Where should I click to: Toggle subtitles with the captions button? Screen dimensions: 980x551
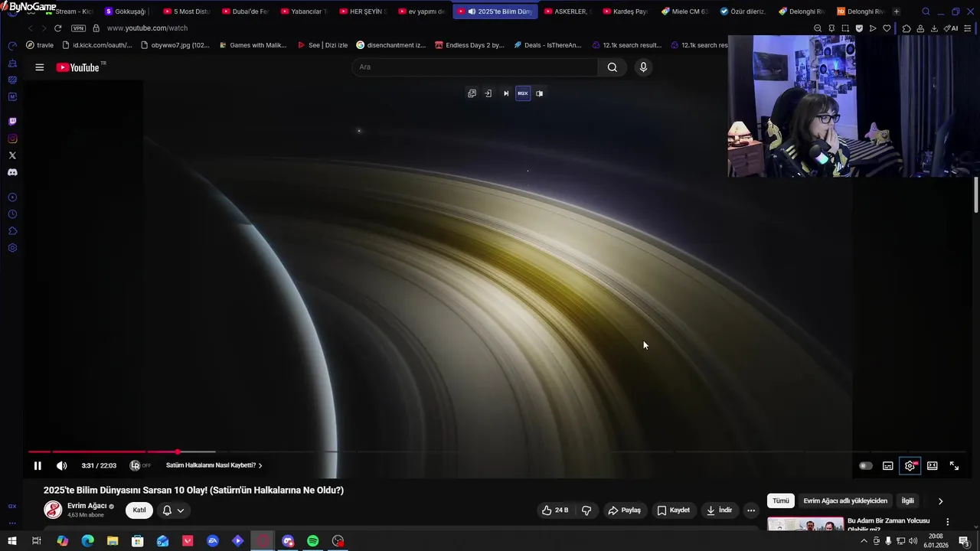click(888, 465)
